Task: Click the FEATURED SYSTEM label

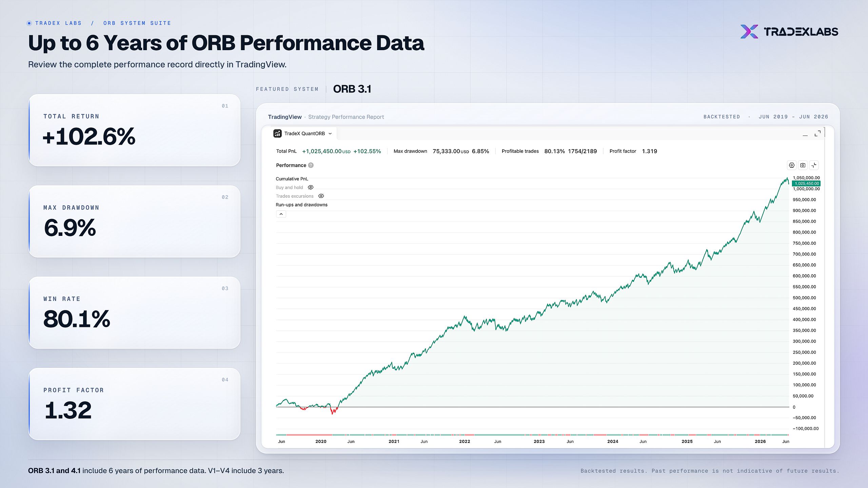Action: point(287,89)
